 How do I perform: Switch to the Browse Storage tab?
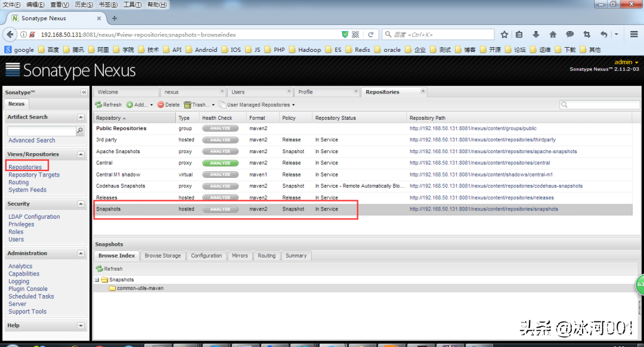163,255
